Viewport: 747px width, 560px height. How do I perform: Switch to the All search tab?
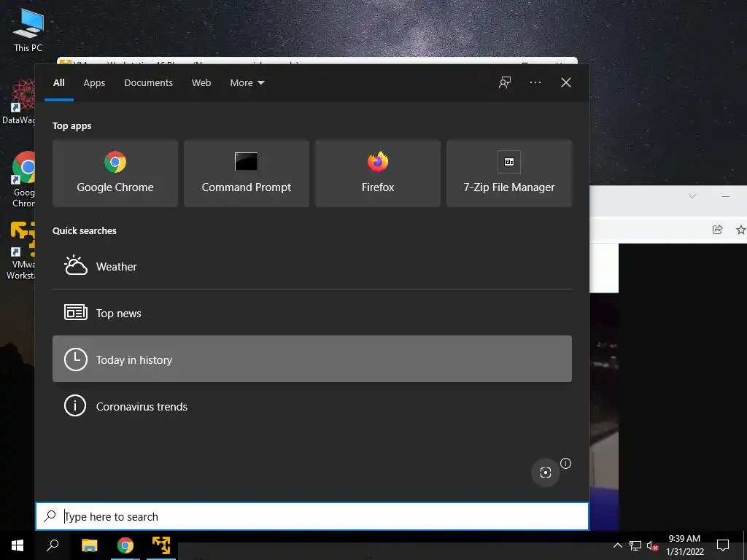click(x=58, y=83)
